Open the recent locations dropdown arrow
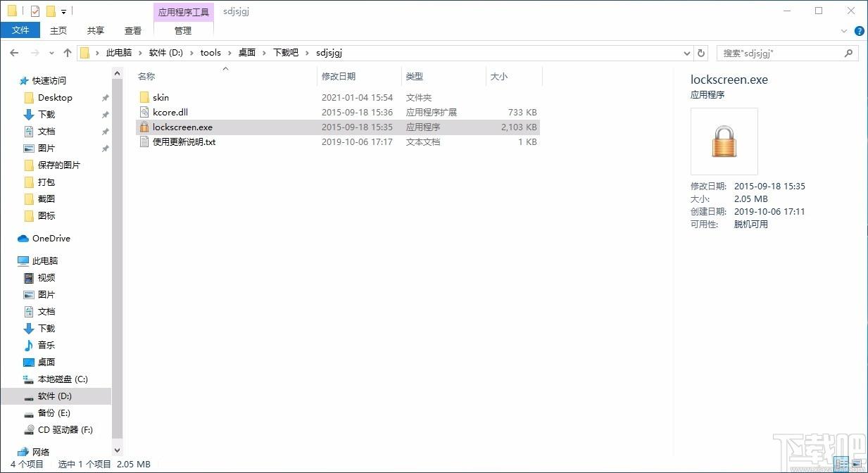The height and width of the screenshot is (473, 868). 51,53
